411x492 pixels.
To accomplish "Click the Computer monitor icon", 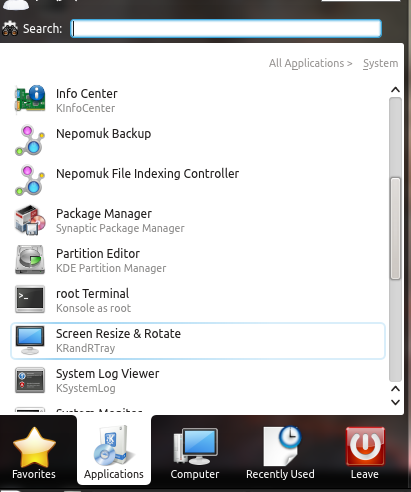I will coord(195,447).
